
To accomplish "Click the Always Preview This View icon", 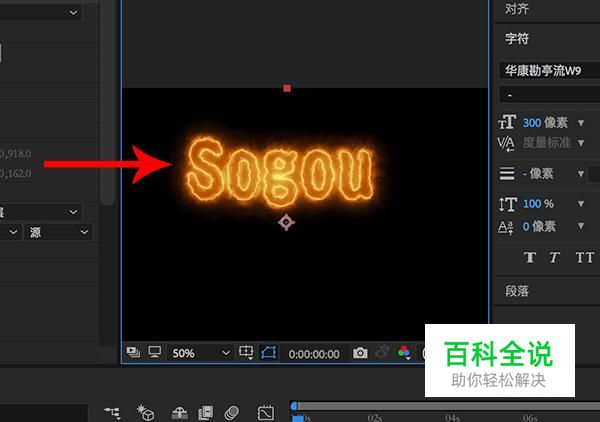I will 133,352.
